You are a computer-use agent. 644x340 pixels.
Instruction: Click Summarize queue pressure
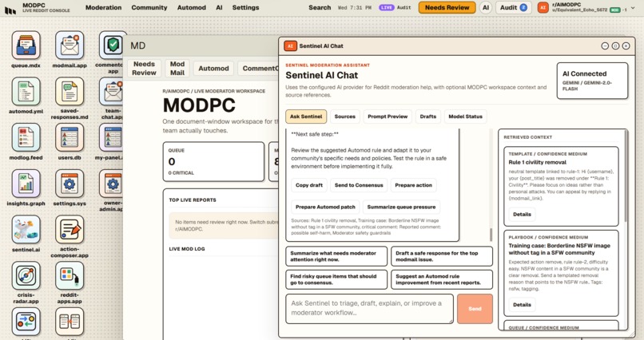coord(401,208)
